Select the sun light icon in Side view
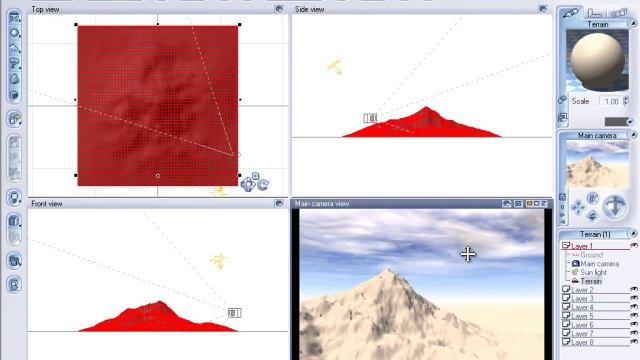Viewport: 640px width, 360px height. tap(336, 67)
